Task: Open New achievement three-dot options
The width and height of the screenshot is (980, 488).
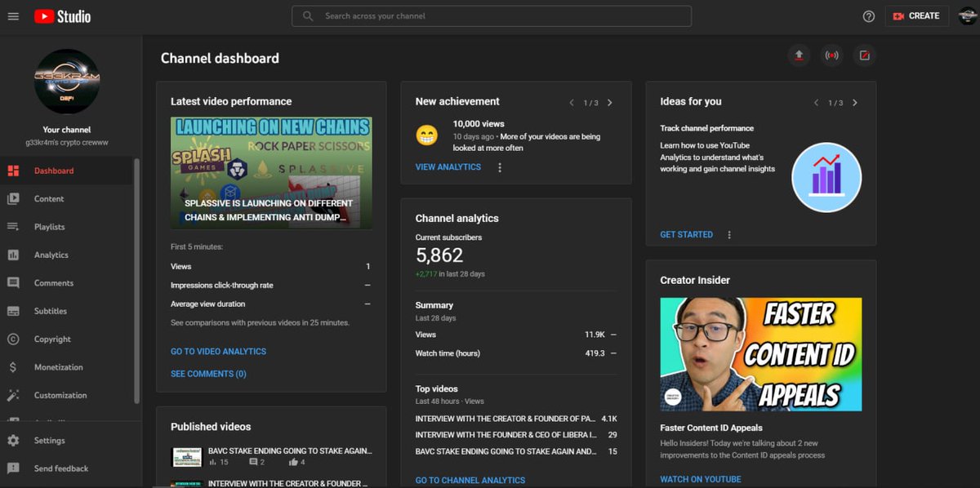Action: (x=500, y=167)
